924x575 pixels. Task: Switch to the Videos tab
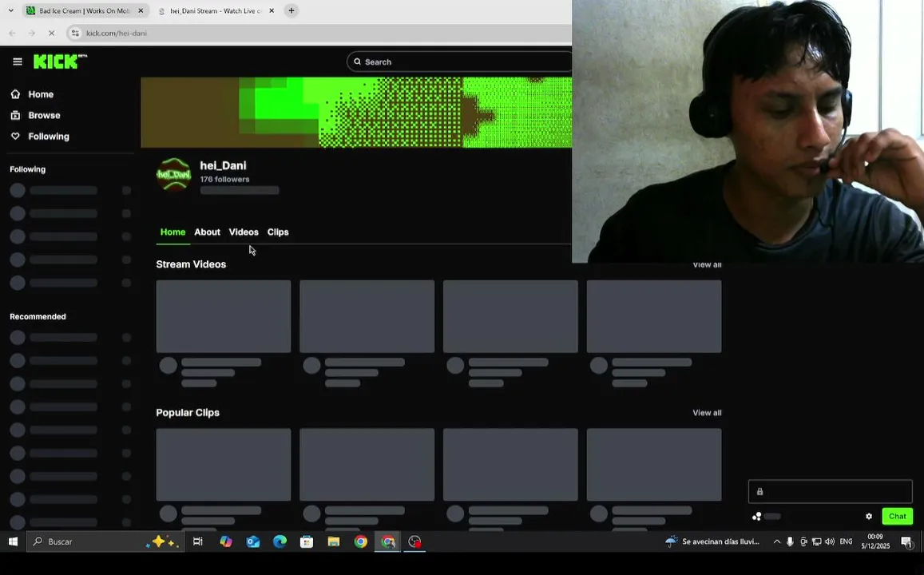(244, 232)
